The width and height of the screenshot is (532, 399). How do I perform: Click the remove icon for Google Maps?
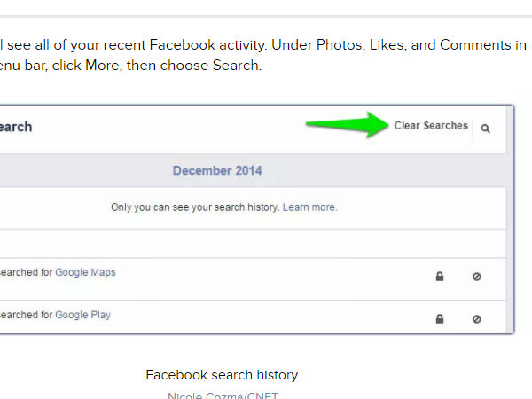coord(477,277)
